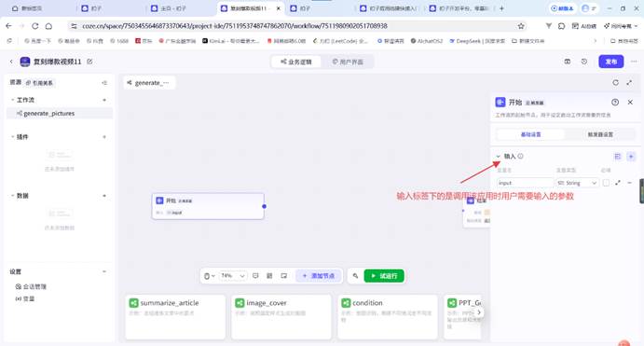Collapse the 设置 section
This screenshot has height=346, width=644.
pos(104,271)
